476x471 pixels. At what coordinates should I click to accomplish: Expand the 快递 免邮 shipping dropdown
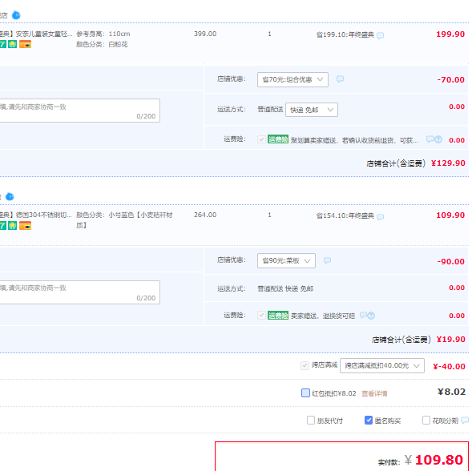[312, 110]
